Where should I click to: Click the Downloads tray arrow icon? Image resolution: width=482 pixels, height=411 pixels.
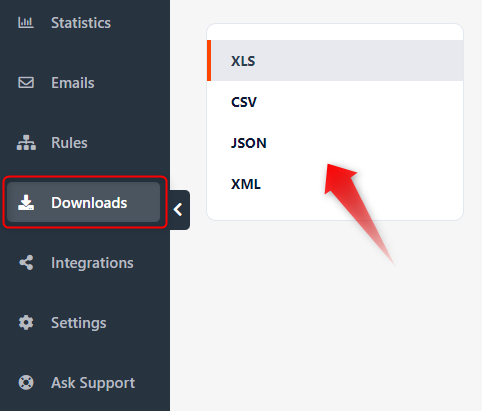coord(26,203)
